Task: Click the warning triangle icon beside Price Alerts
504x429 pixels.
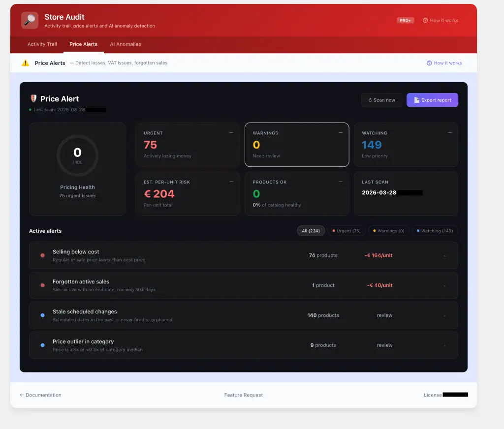Action: coord(26,63)
